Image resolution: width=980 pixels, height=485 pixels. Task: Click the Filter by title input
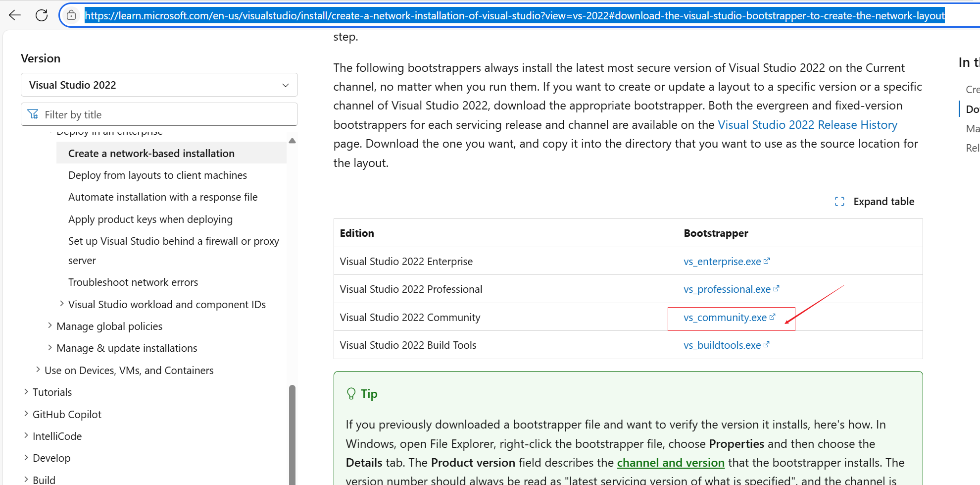(159, 114)
